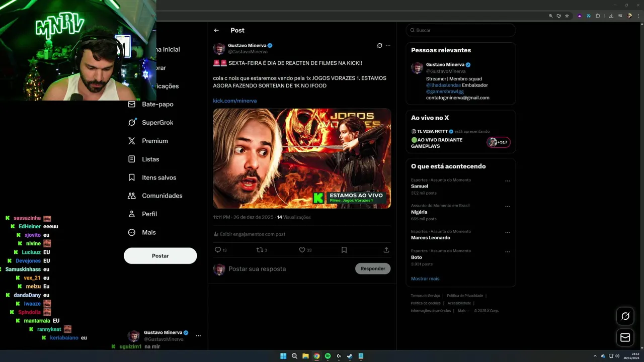
Task: Open Política de Privacidade footer link
Action: coord(465,296)
